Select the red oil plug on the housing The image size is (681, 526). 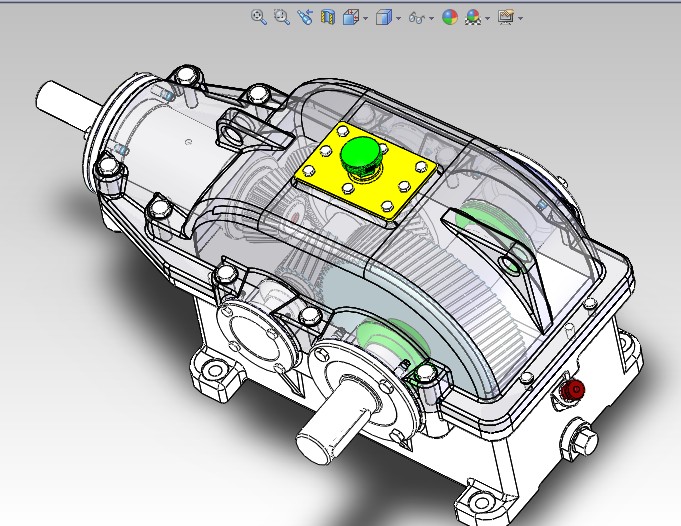(574, 389)
